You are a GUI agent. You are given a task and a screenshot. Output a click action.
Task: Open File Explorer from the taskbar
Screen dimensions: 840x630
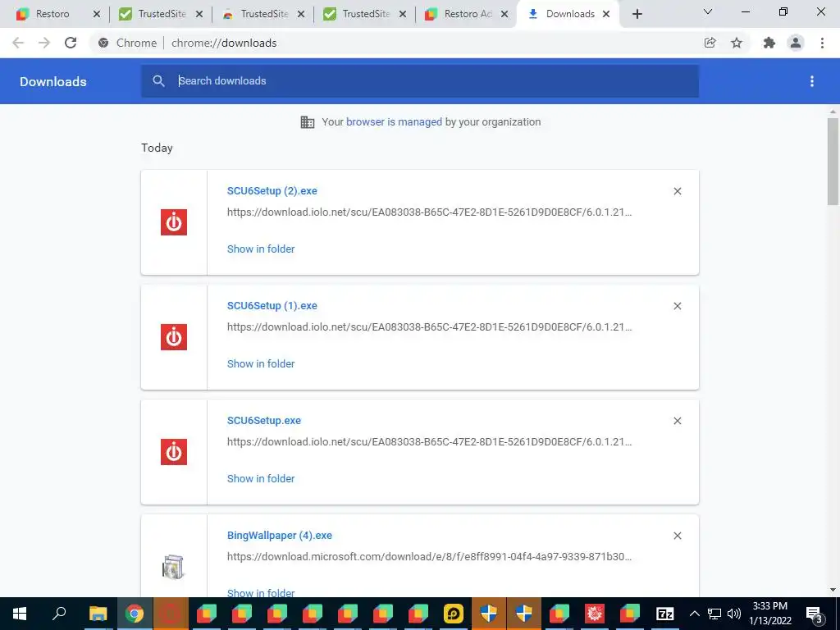tap(98, 614)
